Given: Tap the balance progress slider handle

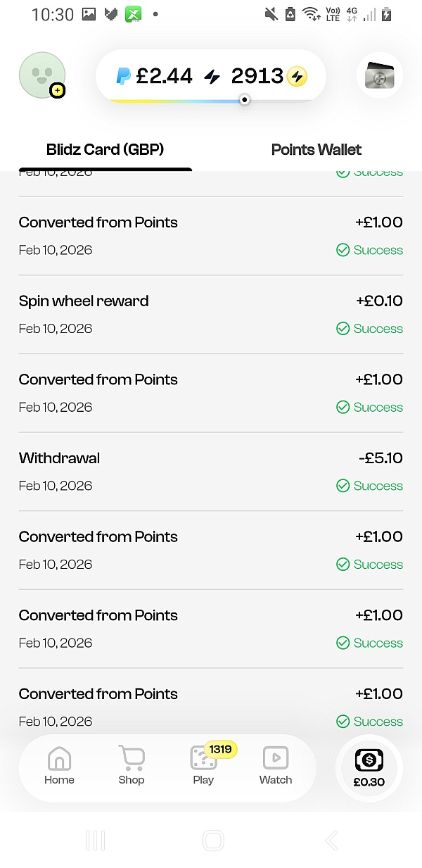Looking at the screenshot, I should 244,100.
